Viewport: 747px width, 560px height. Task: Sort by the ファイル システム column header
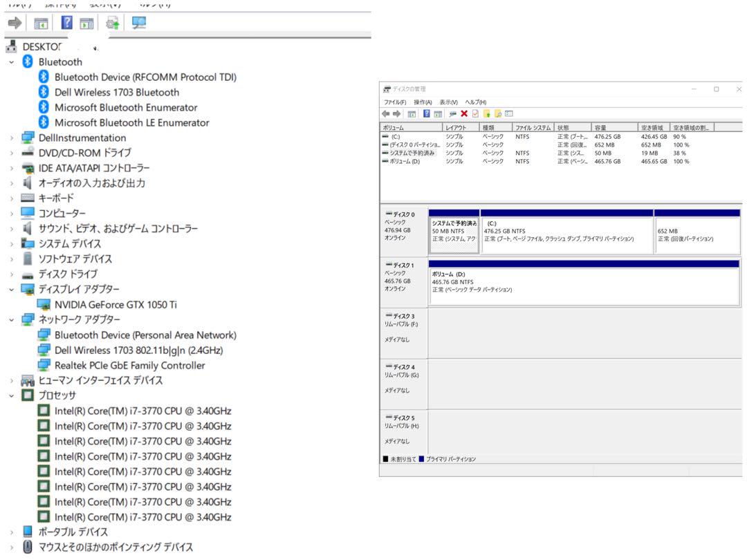tap(533, 128)
